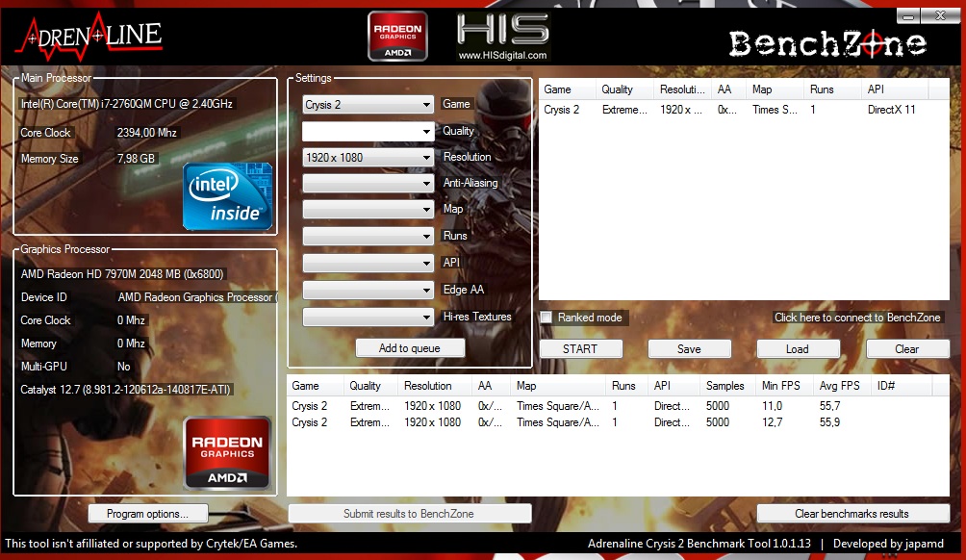
Task: Click the Min FPS value 11,0
Action: pos(772,406)
